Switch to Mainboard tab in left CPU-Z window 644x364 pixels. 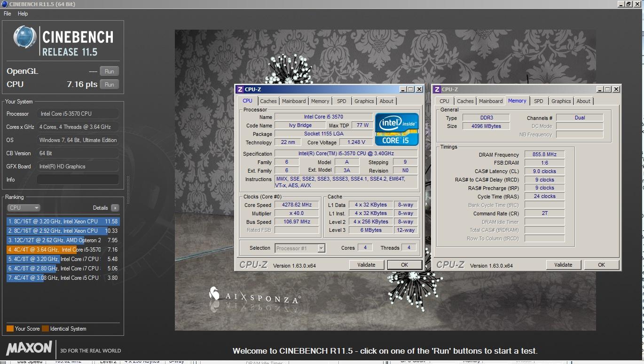294,101
